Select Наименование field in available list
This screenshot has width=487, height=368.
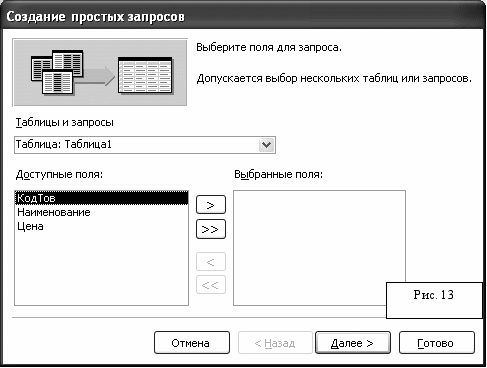54,212
